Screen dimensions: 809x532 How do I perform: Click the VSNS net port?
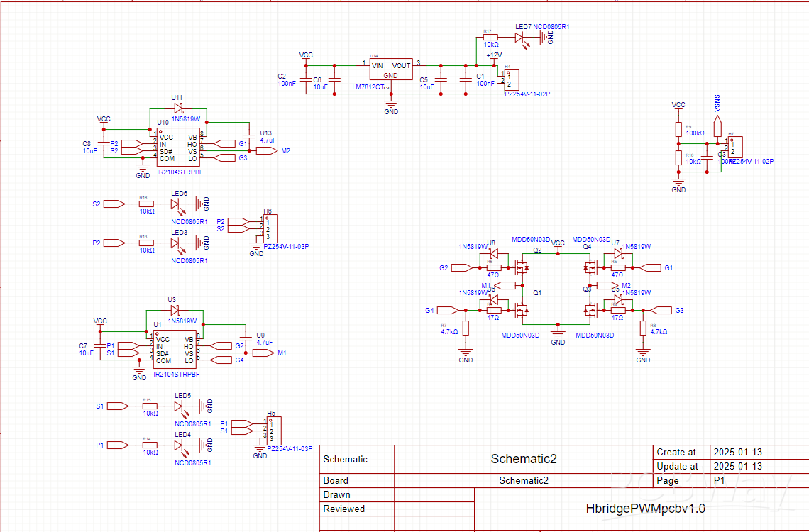(717, 126)
